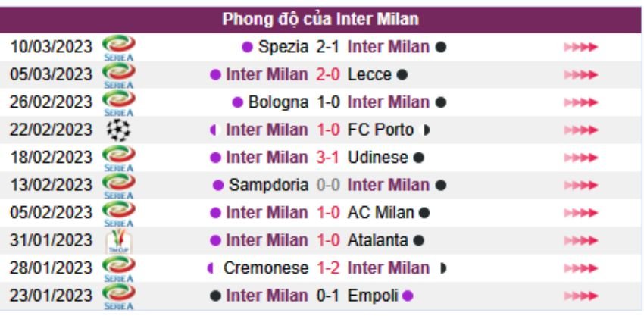The width and height of the screenshot is (644, 316).
Task: Expand details arrows for Bologna match
Action: (580, 102)
